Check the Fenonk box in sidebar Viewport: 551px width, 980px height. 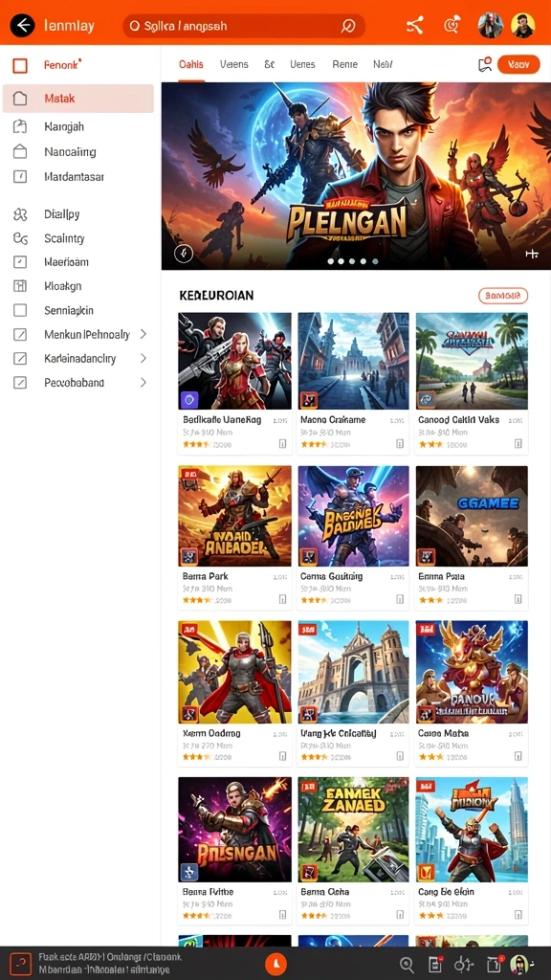coord(20,65)
